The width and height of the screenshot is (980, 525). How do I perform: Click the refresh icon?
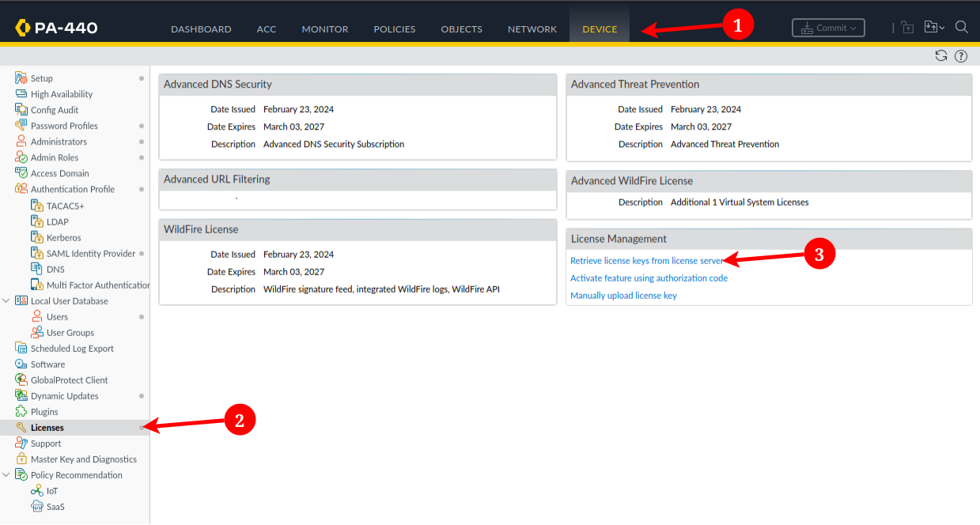point(940,55)
